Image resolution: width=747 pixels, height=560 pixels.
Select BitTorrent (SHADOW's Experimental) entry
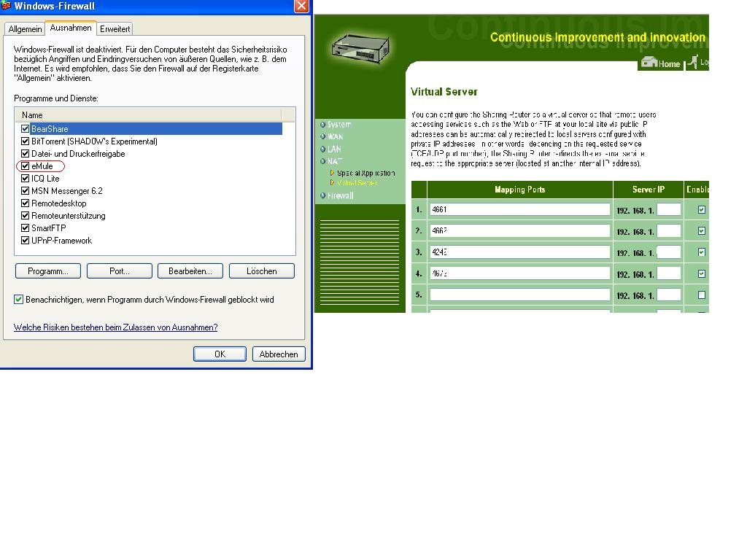94,141
